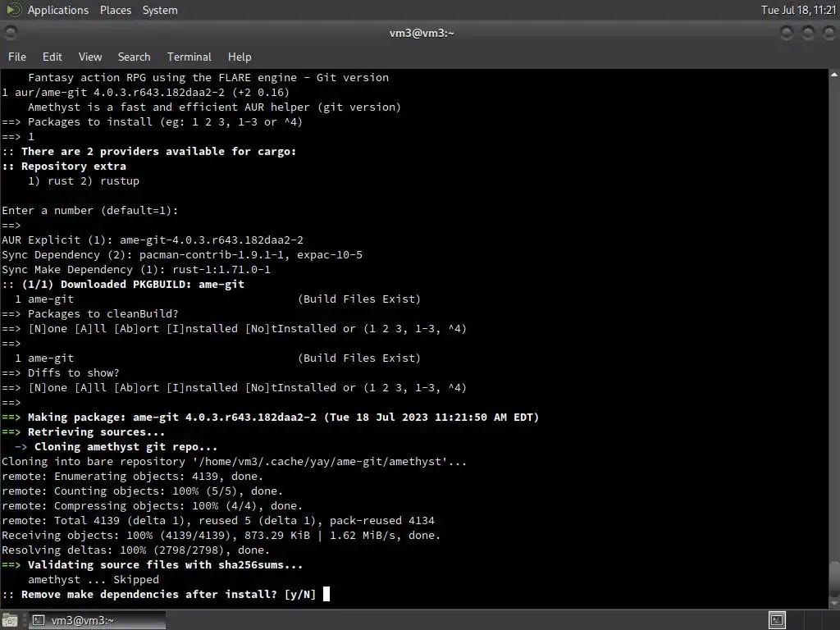Click 'Enter a number (default=1):' line
840x630 pixels.
tap(90, 211)
